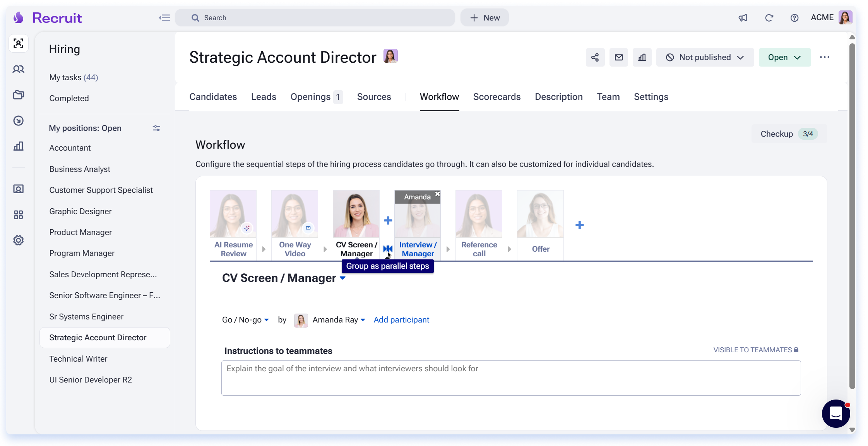Viewport: 868px width, 446px height.
Task: Click the Add participant link
Action: [401, 320]
